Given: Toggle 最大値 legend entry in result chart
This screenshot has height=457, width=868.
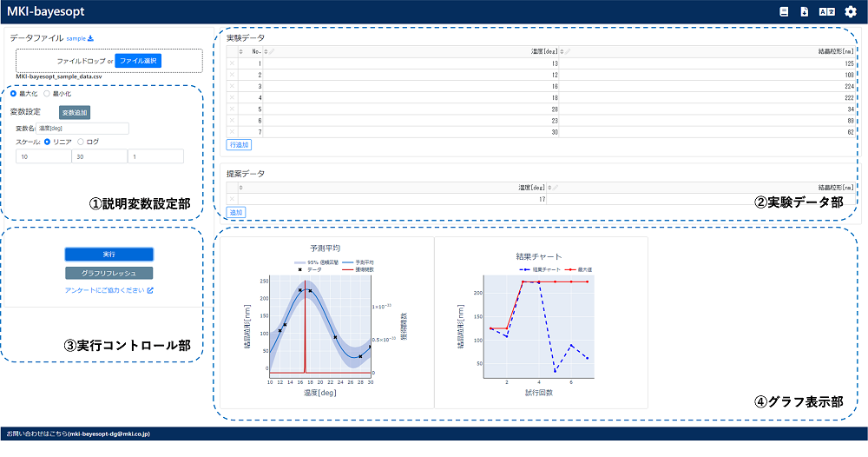Looking at the screenshot, I should [x=578, y=269].
